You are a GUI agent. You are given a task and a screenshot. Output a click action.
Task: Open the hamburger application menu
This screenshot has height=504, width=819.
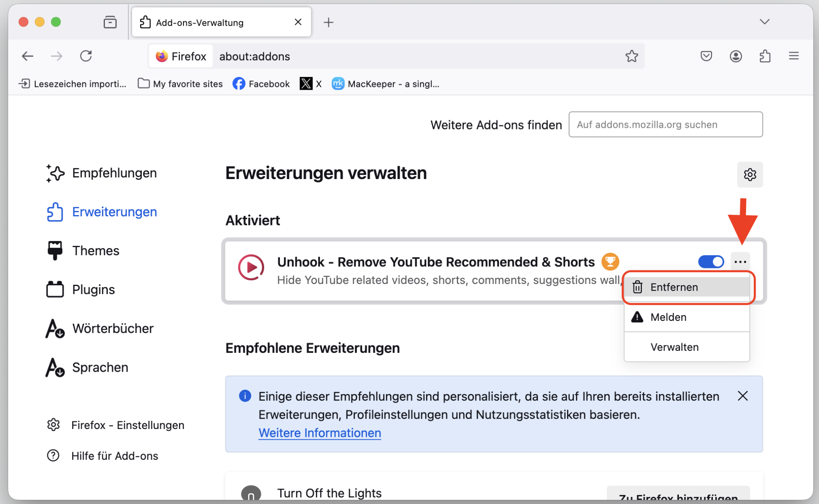pyautogui.click(x=794, y=56)
